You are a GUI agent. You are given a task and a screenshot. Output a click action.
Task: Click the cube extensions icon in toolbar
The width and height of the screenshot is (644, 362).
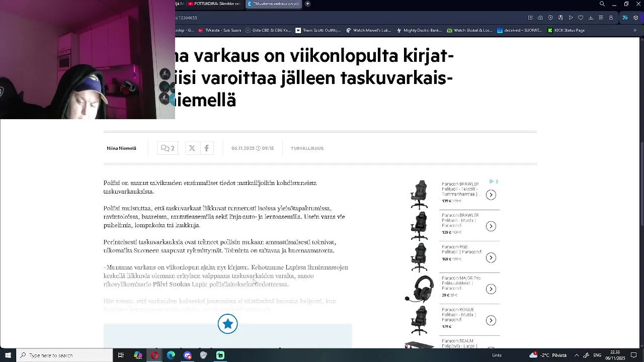[636, 18]
